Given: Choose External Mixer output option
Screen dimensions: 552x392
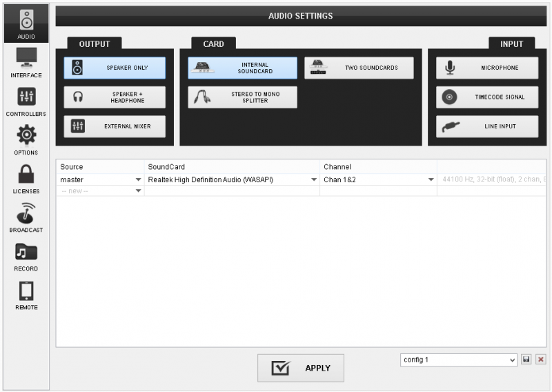Looking at the screenshot, I should [x=115, y=126].
